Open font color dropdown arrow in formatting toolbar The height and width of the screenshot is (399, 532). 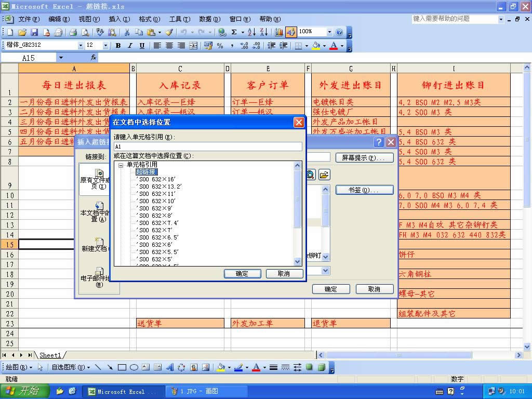pos(342,46)
